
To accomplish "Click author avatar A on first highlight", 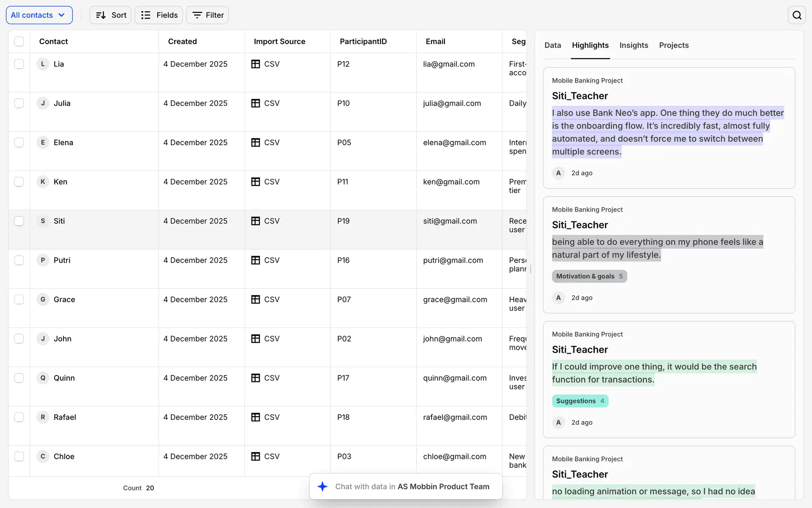I will (558, 173).
